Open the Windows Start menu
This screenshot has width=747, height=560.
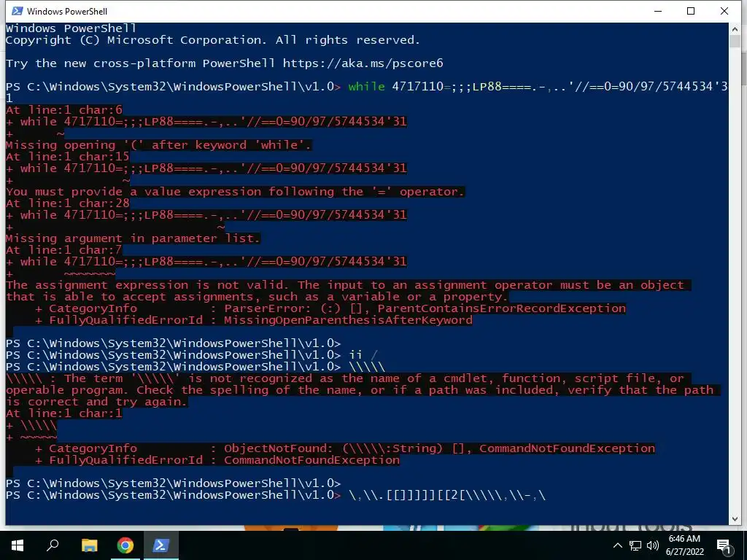tap(18, 545)
